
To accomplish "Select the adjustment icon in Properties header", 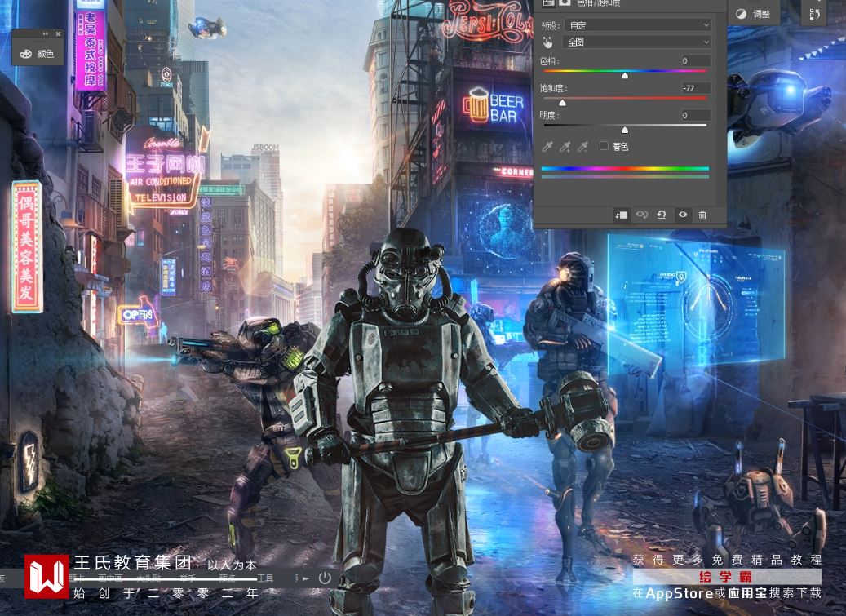I will click(547, 2).
